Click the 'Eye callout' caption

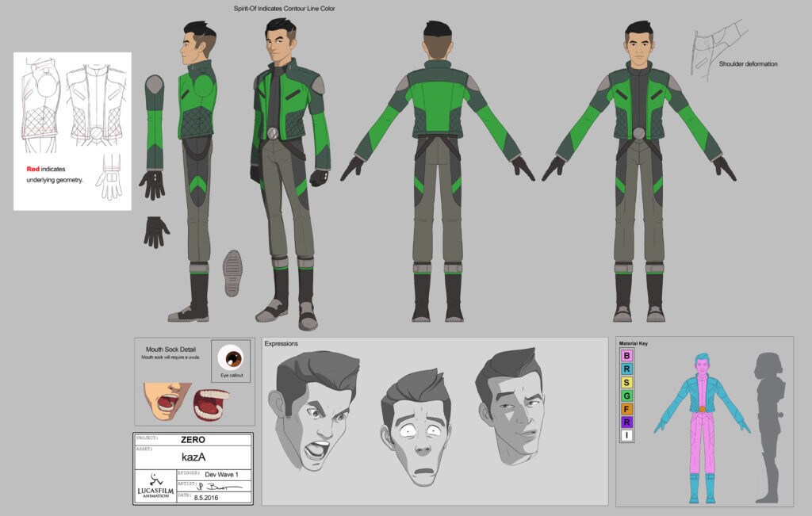click(x=232, y=375)
